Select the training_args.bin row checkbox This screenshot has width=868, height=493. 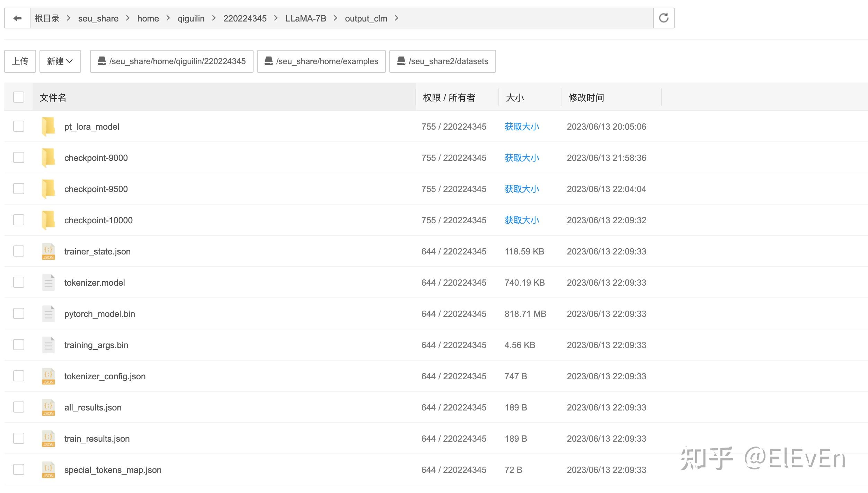pos(19,345)
